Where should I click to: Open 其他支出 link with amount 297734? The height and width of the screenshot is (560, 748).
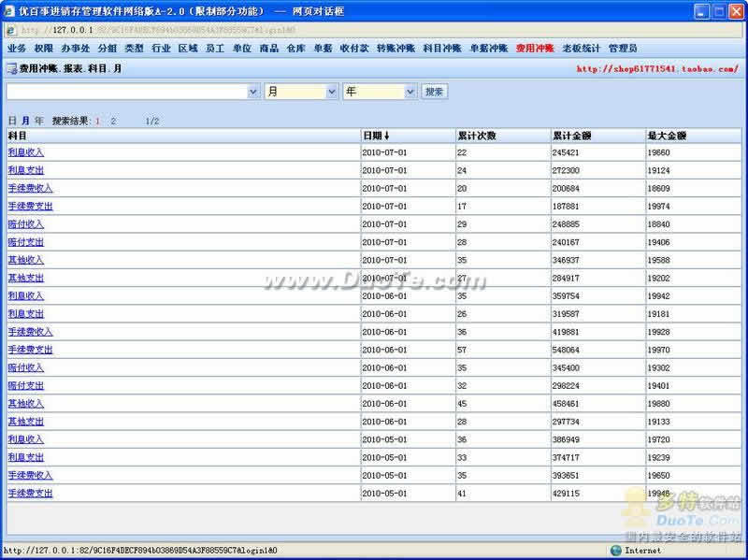tap(26, 422)
